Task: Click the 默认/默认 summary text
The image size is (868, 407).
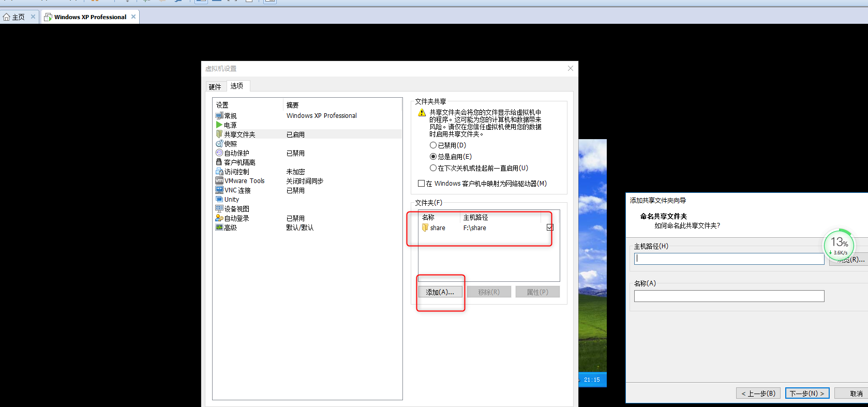Action: click(x=300, y=228)
